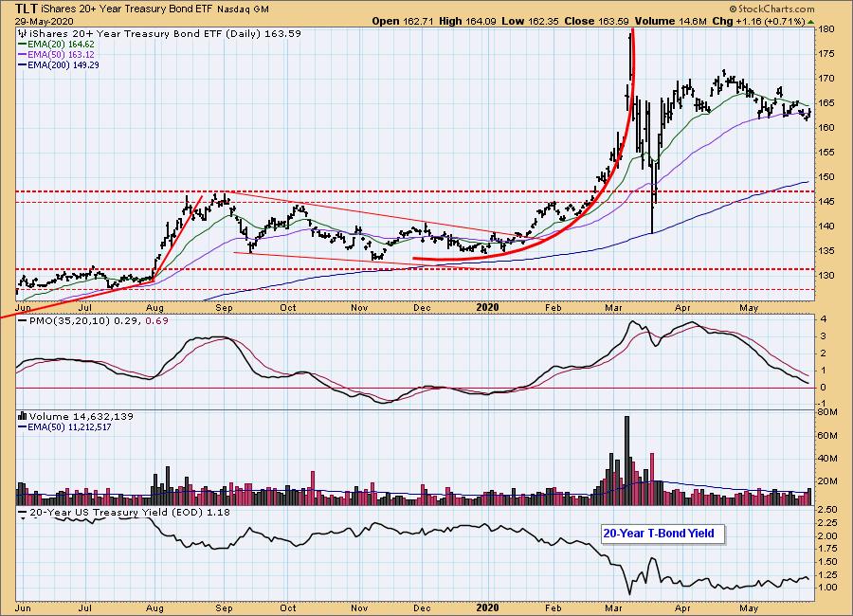The height and width of the screenshot is (616, 853).
Task: Click the 4 label on the PMO axis
Action: pyautogui.click(x=824, y=318)
